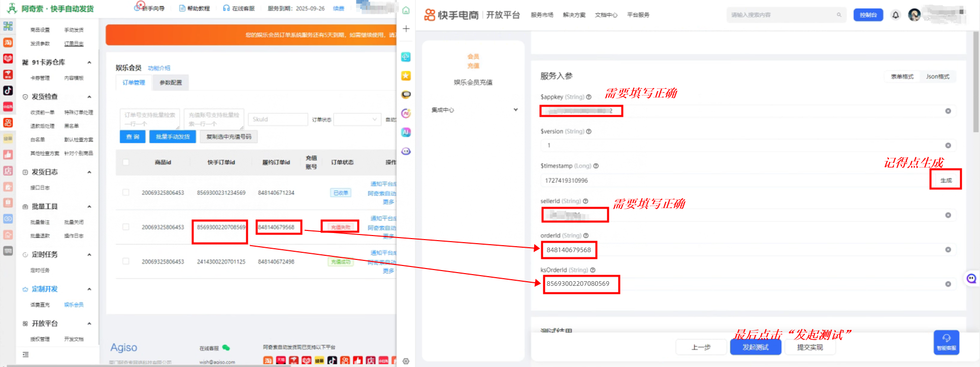This screenshot has height=367, width=980.
Task: Open the QR grid icon atop Agiso strip
Action: [8, 26]
